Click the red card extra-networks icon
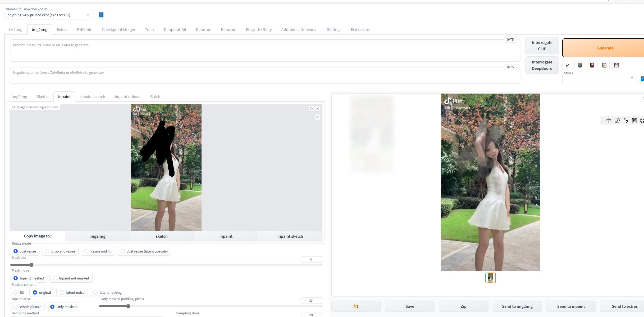This screenshot has height=317, width=644. [x=592, y=65]
